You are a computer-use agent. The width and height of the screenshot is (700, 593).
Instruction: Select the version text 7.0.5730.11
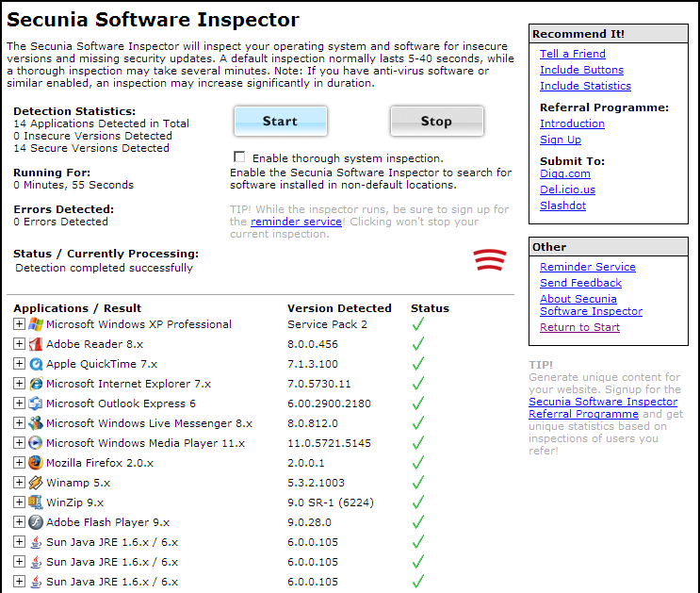point(318,384)
